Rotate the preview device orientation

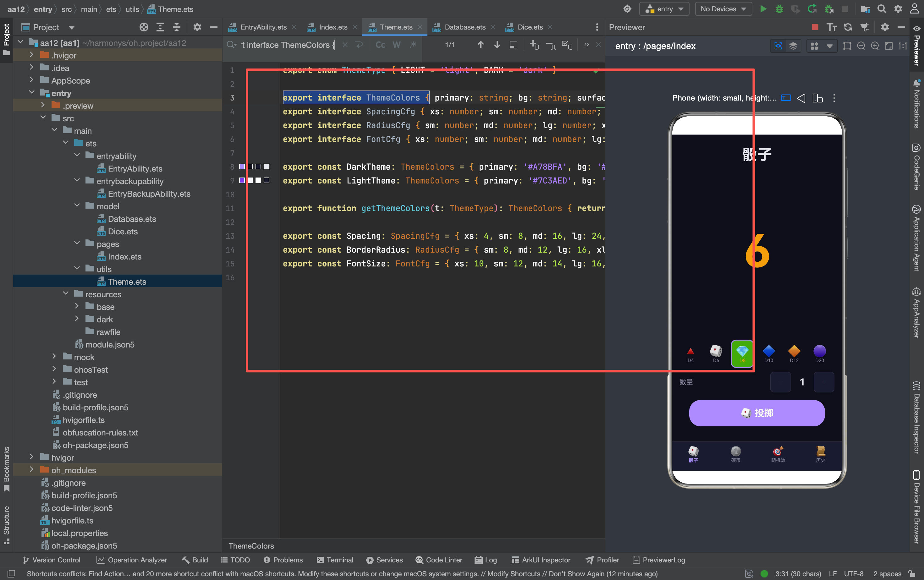coord(817,98)
